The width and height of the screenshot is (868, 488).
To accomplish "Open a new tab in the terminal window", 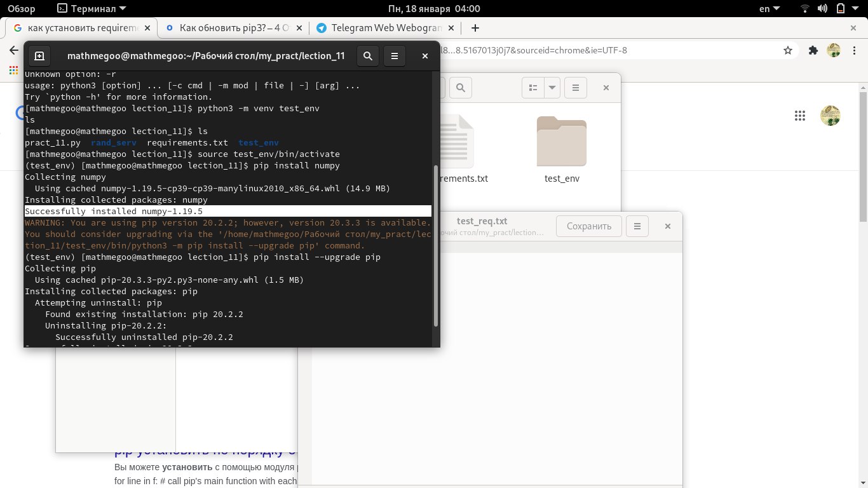I will pos(39,56).
